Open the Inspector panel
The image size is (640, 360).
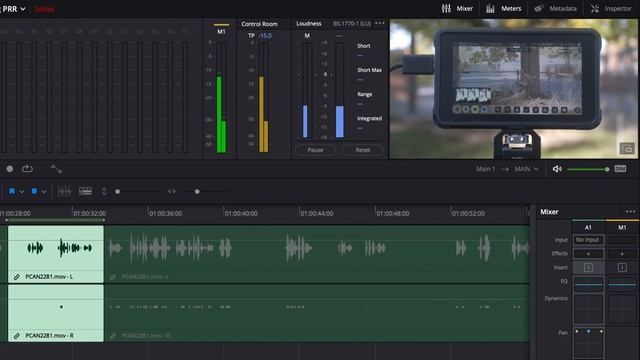pos(611,9)
